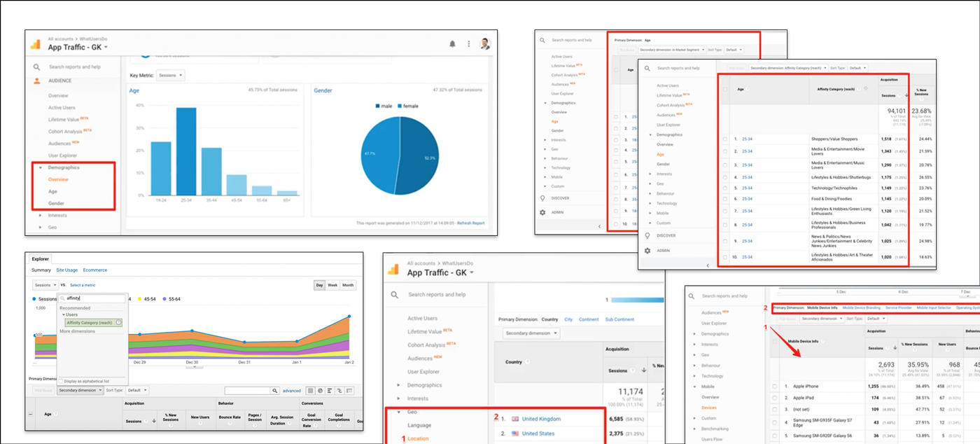Tick the checkbox for the Apple iPad row

pos(774,397)
